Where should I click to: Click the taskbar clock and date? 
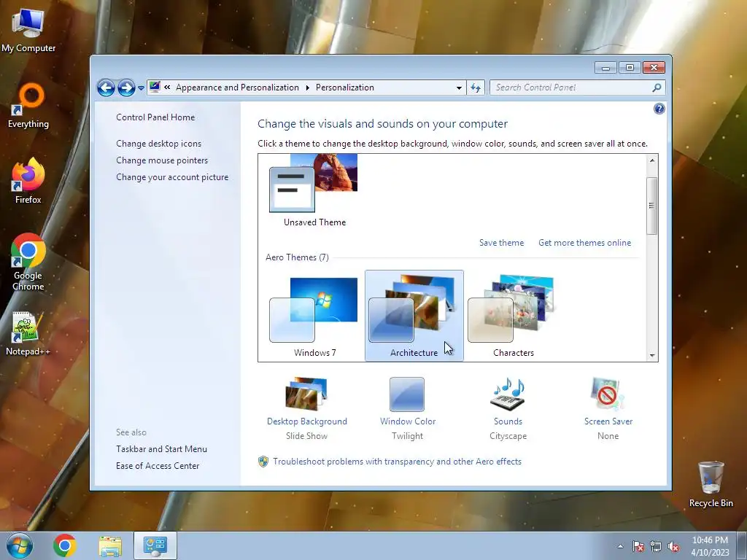point(710,546)
